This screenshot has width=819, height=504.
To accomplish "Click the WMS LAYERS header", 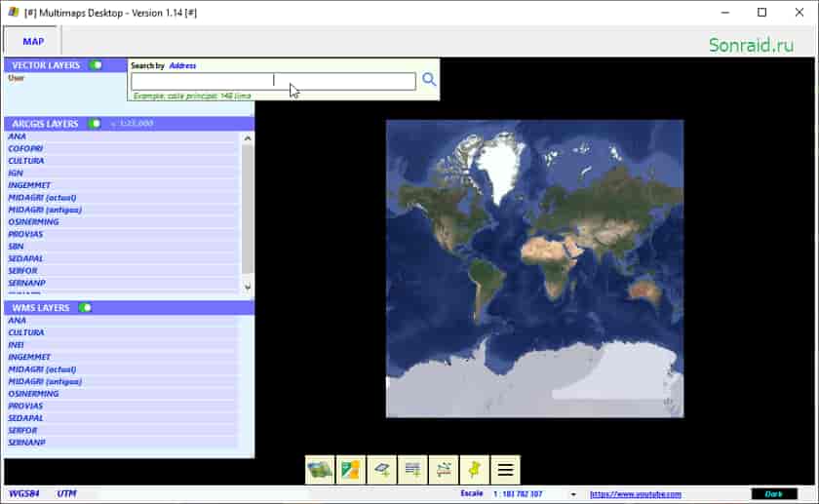I will 41,308.
